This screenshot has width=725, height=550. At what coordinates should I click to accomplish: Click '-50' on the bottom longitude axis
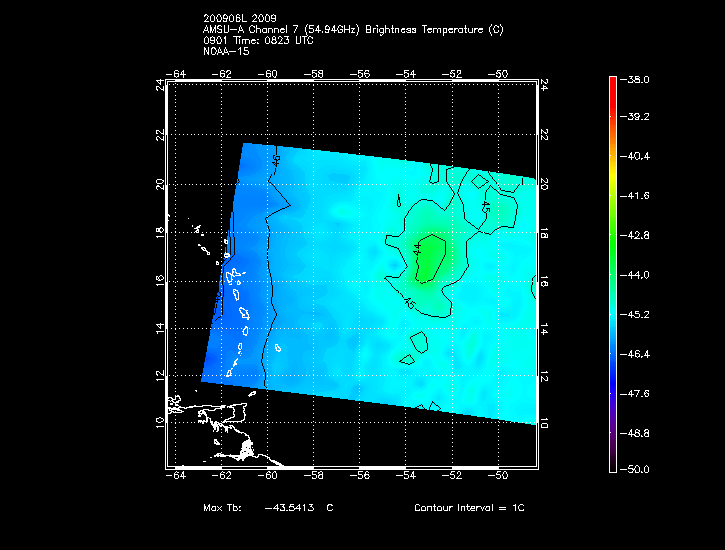(498, 475)
